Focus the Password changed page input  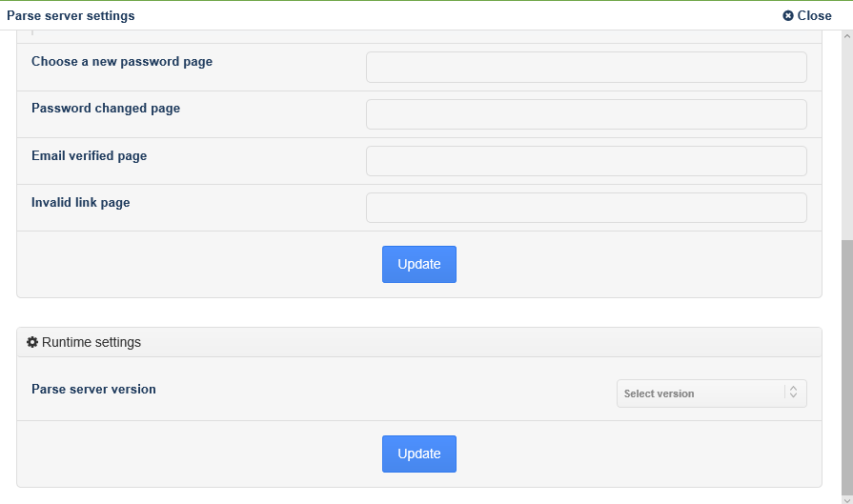(x=586, y=114)
